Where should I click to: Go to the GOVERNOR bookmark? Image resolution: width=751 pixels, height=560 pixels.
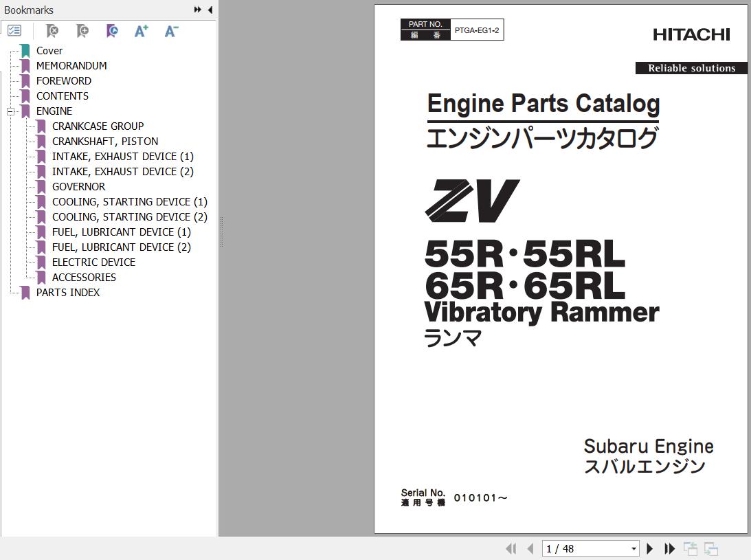point(78,187)
